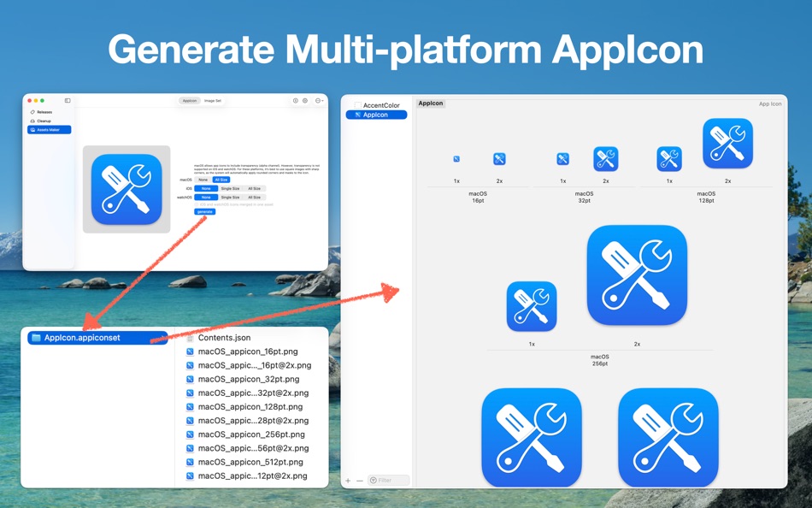Select the macOS 128pt 2x icon slot
Screen dimensions: 812x508
tap(727, 143)
